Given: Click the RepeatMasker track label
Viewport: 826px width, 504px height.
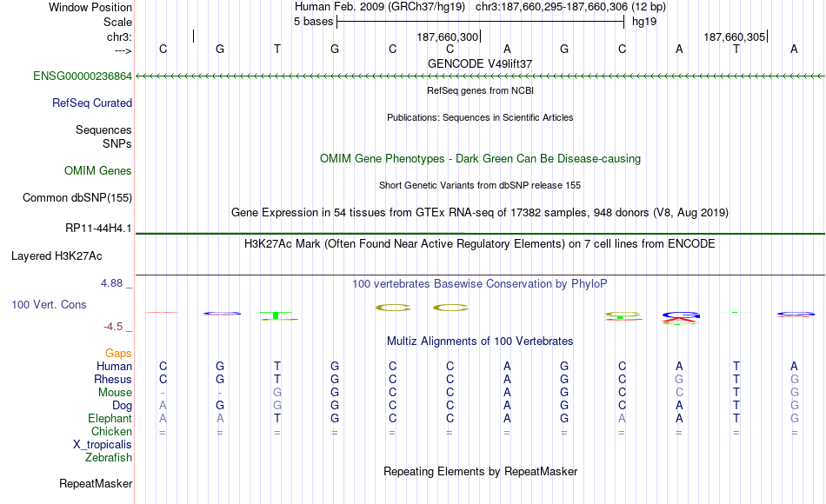Looking at the screenshot, I should point(96,483).
